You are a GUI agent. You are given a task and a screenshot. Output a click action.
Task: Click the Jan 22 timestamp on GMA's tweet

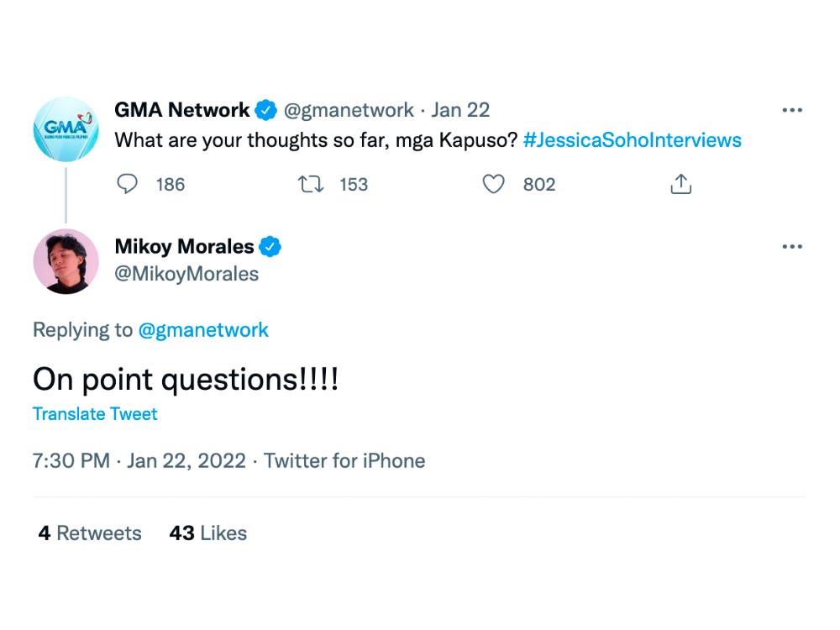pyautogui.click(x=460, y=109)
